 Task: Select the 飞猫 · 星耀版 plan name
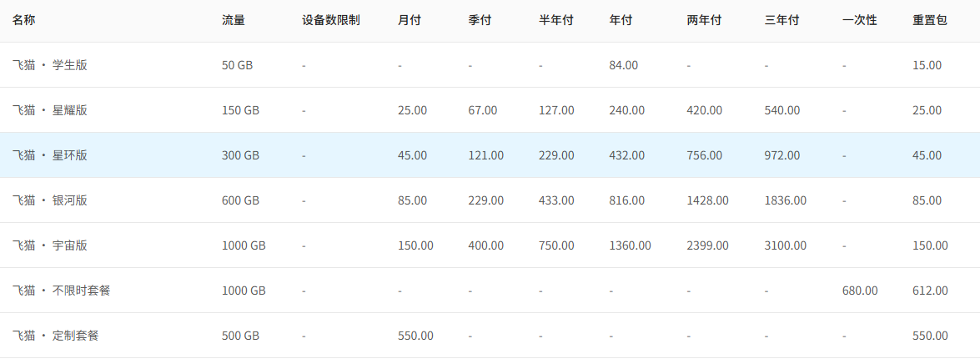(50, 110)
